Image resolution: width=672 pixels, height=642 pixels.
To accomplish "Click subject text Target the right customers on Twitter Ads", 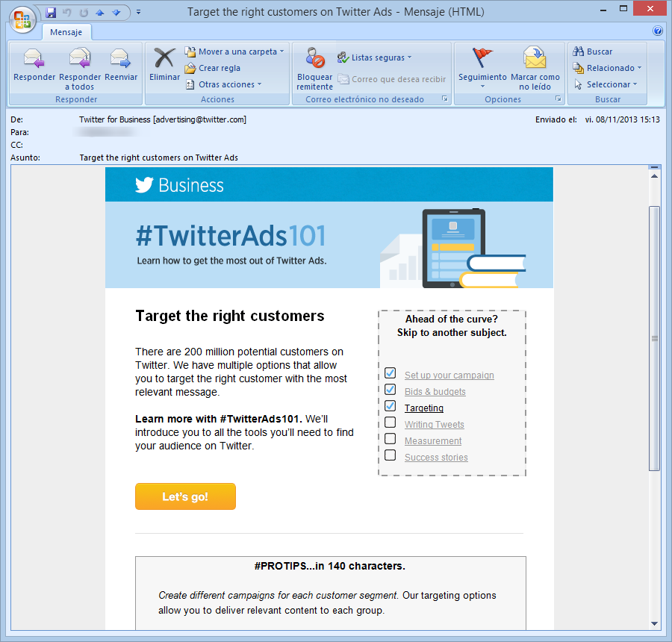I will click(x=158, y=158).
